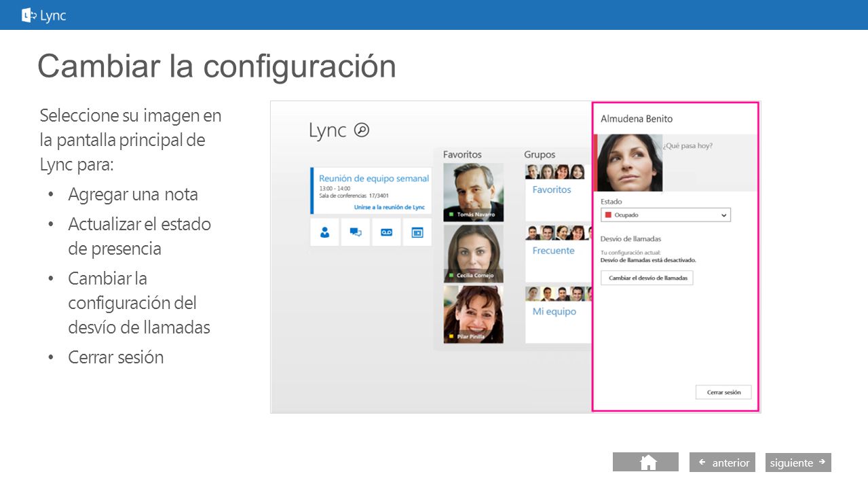Click the Cambiar el desvío de llamadas button
868x489 pixels.
point(647,278)
